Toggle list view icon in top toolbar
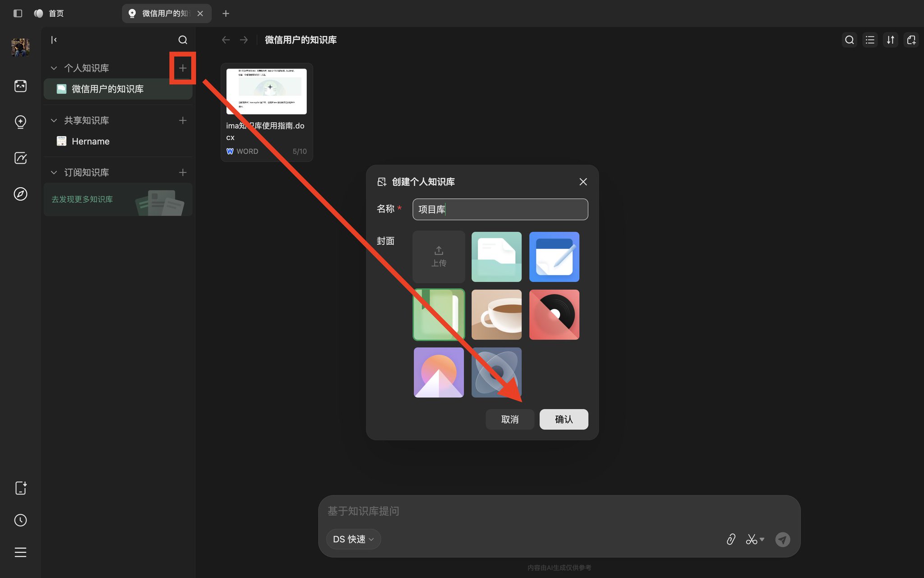Screen dimensions: 924x578 (x=870, y=40)
